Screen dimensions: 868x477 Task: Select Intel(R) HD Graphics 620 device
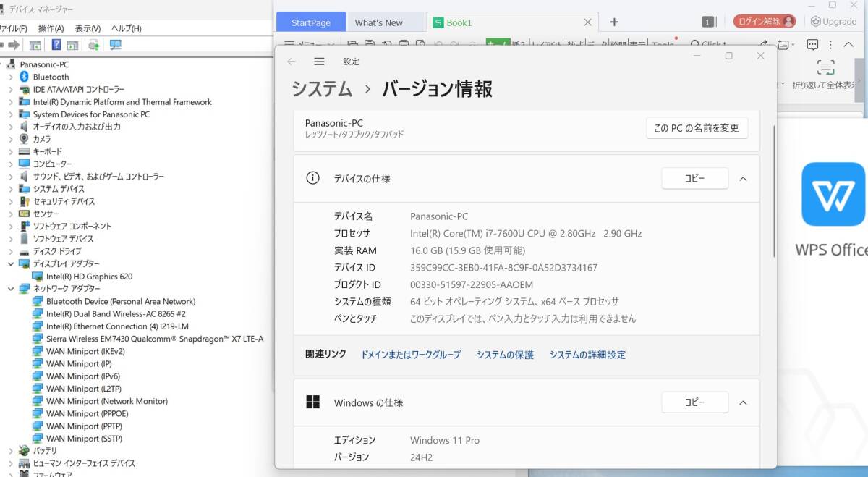(89, 277)
